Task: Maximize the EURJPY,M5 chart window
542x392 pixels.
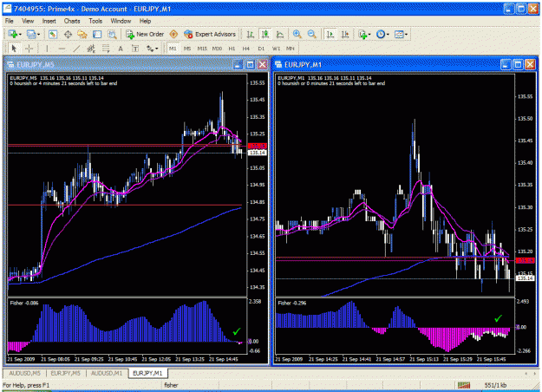Action: tap(250, 65)
